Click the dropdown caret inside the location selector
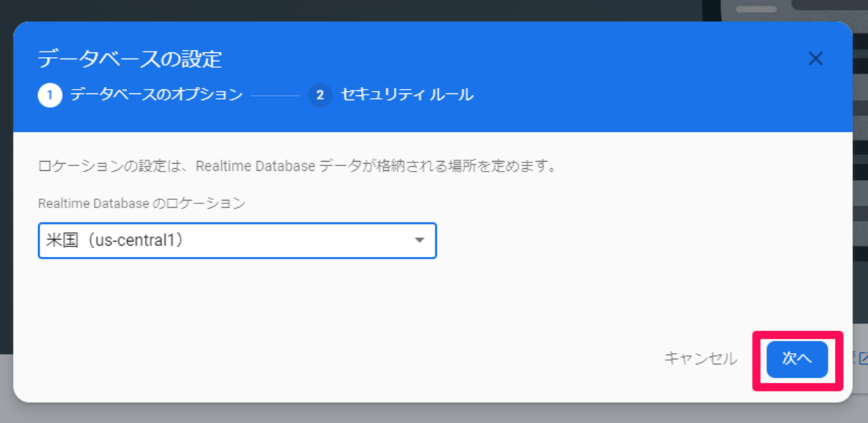The image size is (868, 423). (x=419, y=241)
